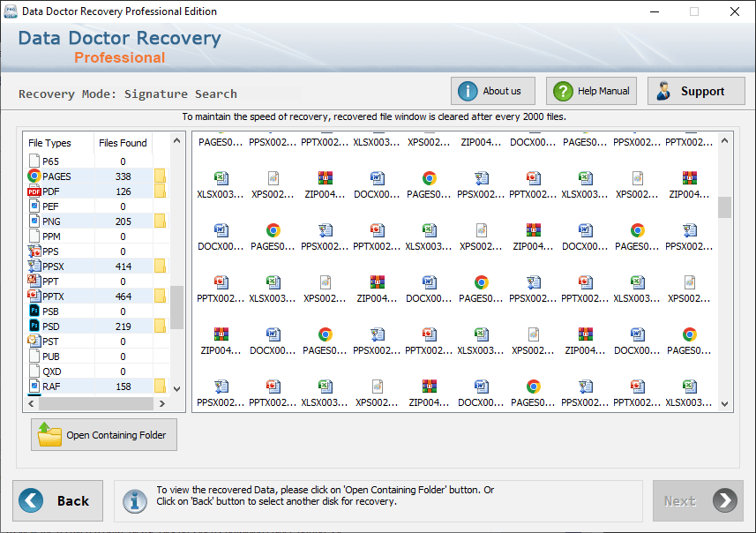Viewport: 756px width, 533px height.
Task: Select the PPT presentation icon
Action: 34,281
